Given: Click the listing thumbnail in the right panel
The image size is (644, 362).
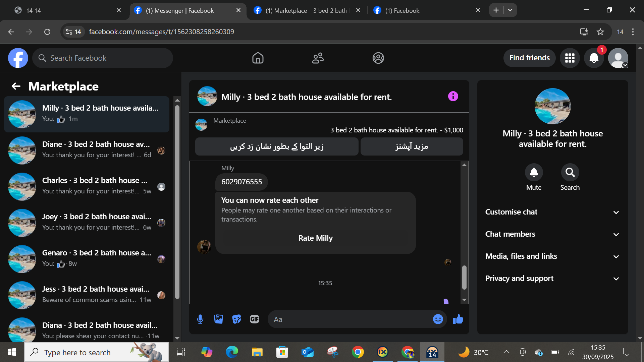Looking at the screenshot, I should pyautogui.click(x=553, y=106).
